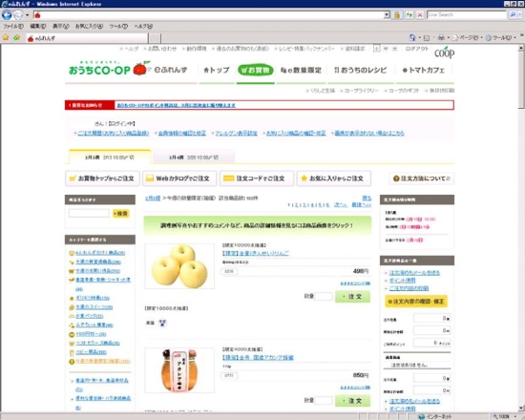
Task: Click the product search input field
Action: tap(89, 214)
